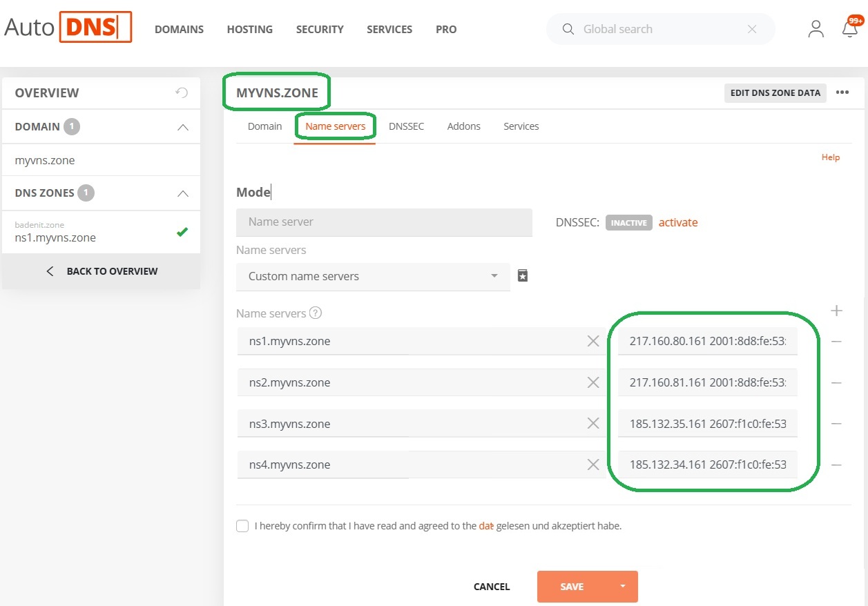Remove ns4.myvns.zone row with minus icon
Image resolution: width=868 pixels, height=606 pixels.
coord(836,465)
